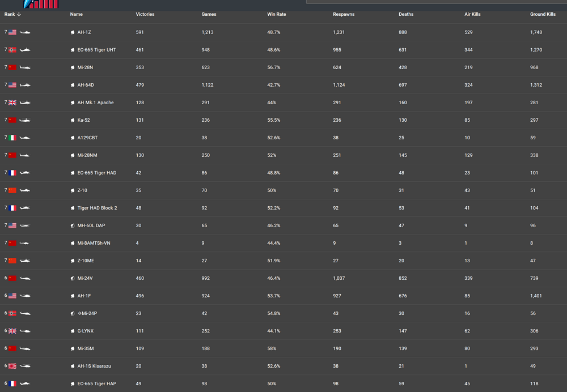Viewport: 567px width, 392px height.
Task: Sort by the Victories column header
Action: (145, 15)
